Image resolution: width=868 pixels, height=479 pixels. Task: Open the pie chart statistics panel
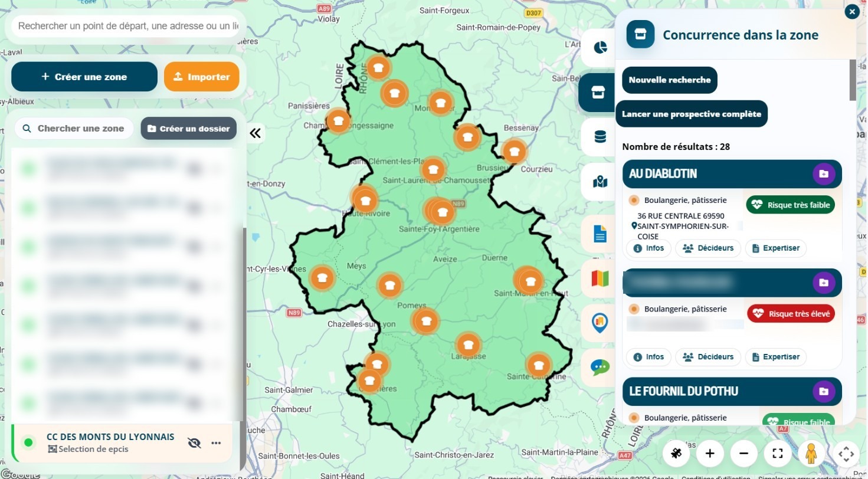[600, 48]
